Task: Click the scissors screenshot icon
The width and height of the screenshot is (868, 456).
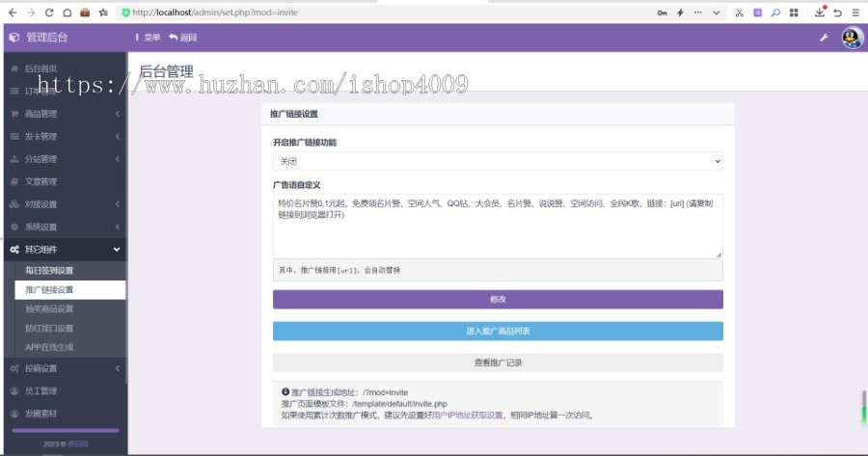Action: tap(740, 13)
